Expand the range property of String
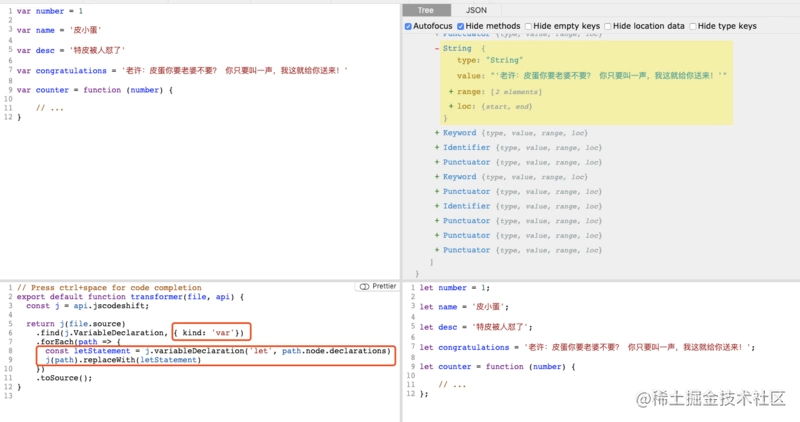Image resolution: width=800 pixels, height=422 pixels. pos(451,92)
